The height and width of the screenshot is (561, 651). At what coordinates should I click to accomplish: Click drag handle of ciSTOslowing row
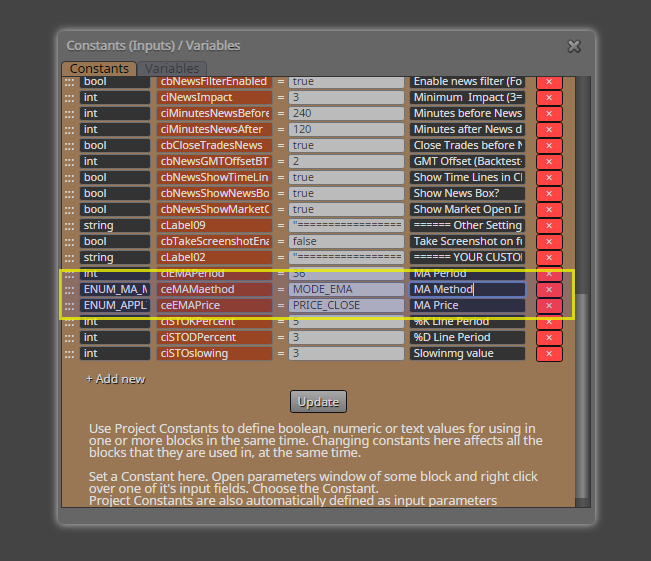[69, 354]
